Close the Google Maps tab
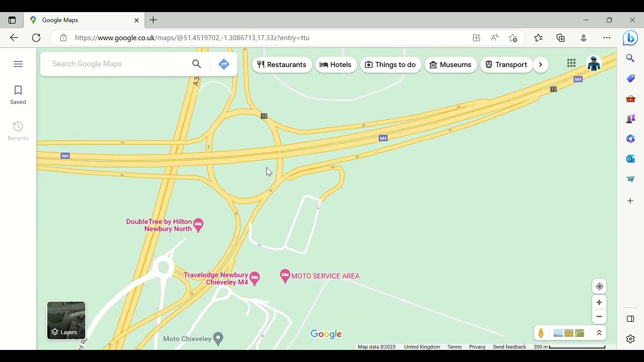Image resolution: width=644 pixels, height=362 pixels. click(136, 20)
